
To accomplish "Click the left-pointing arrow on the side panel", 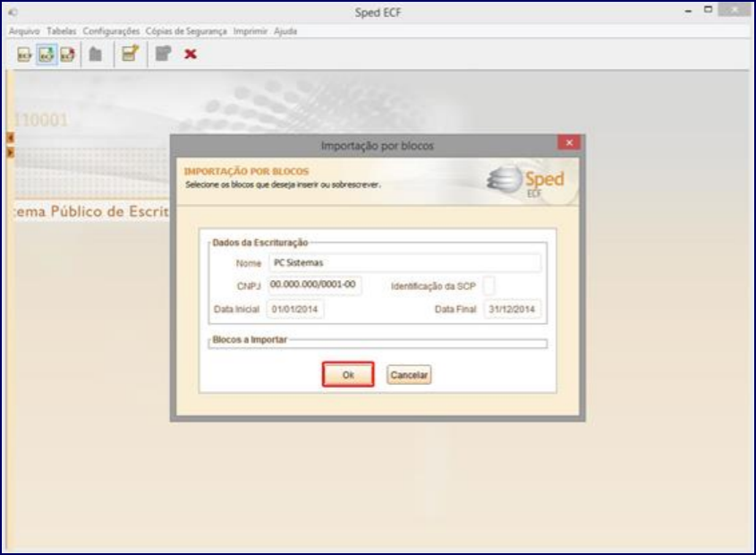I will pyautogui.click(x=10, y=138).
